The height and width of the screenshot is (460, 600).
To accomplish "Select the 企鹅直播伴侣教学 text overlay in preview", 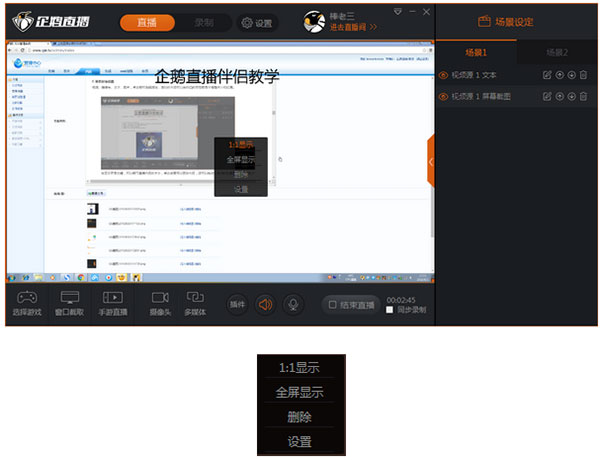I will tap(217, 77).
